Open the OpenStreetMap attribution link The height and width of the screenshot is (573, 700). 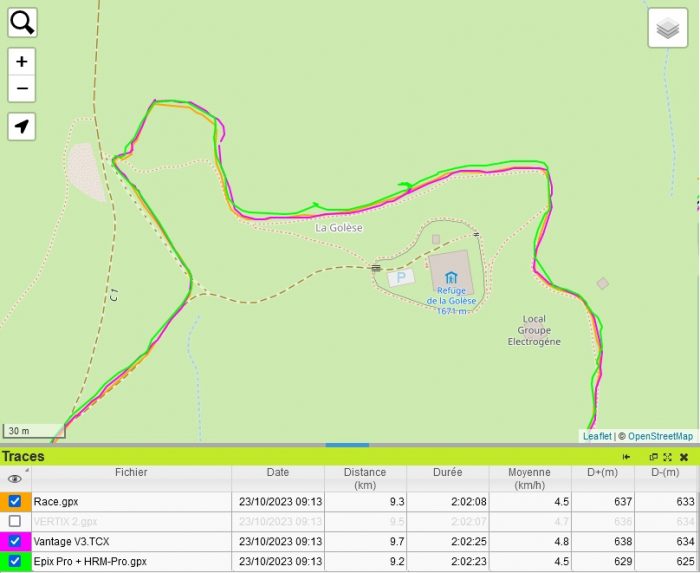pos(660,436)
